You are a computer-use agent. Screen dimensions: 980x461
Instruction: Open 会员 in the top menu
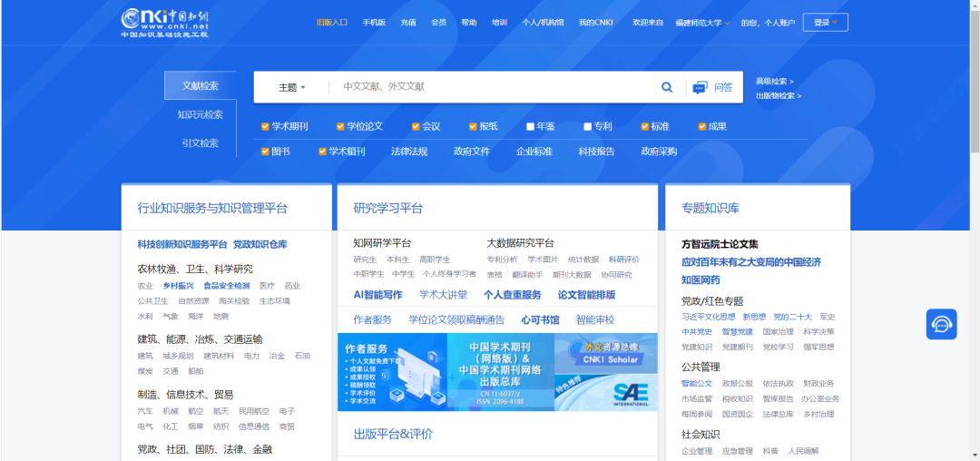click(439, 23)
